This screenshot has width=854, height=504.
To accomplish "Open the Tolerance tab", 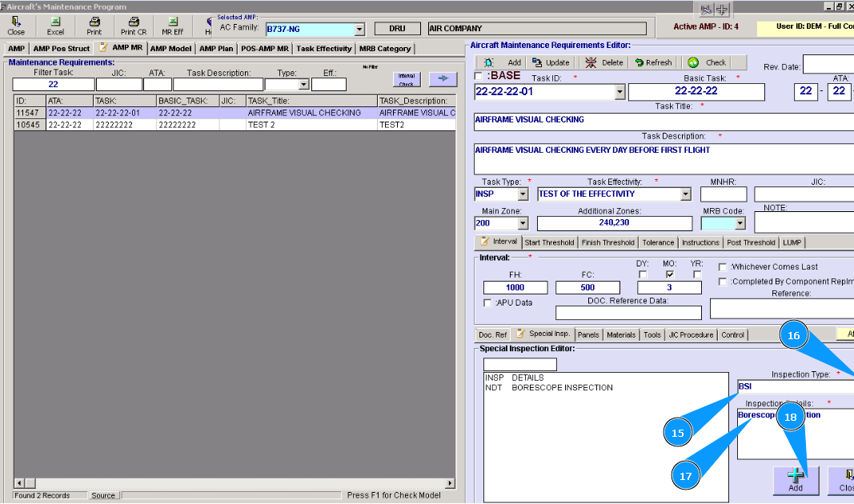I will pyautogui.click(x=658, y=242).
